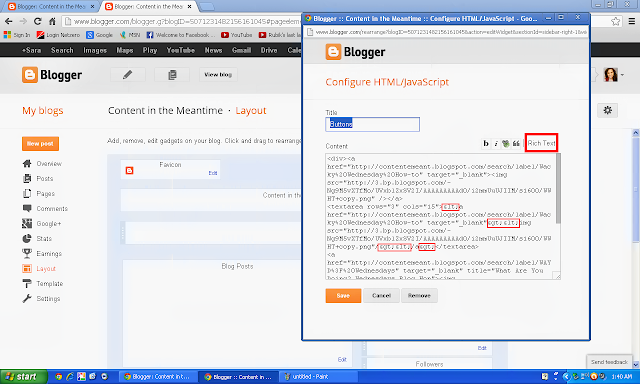Click Drive in Google bar

pyautogui.click(x=269, y=50)
